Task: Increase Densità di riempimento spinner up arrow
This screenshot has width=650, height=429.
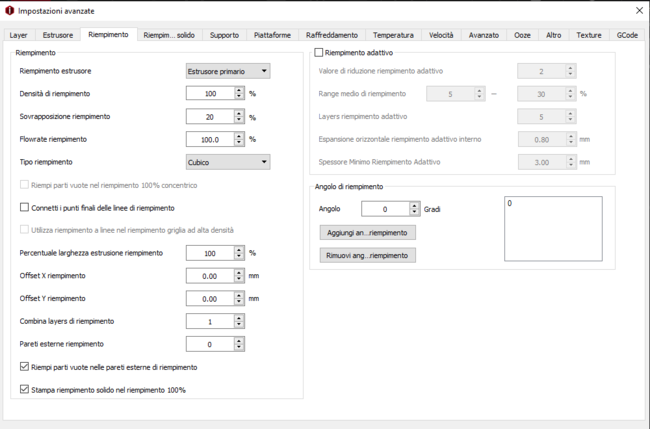Action: [239, 89]
